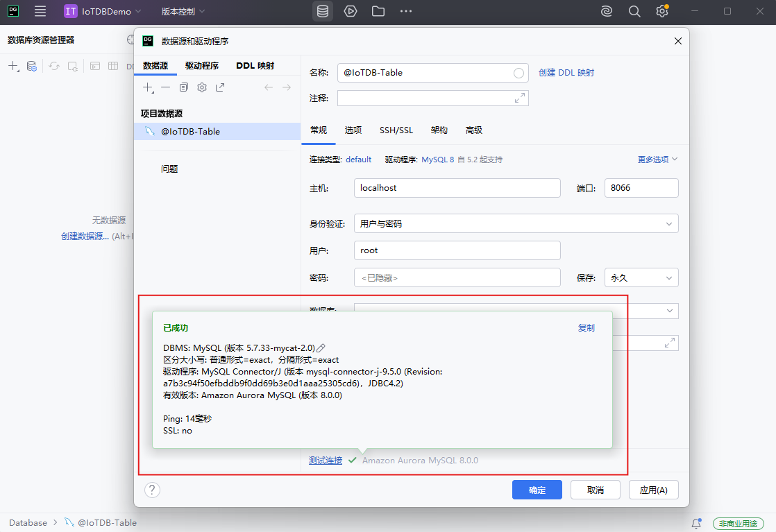
Task: Open the 身份验证 dropdown showing 用户与密码
Action: [516, 223]
